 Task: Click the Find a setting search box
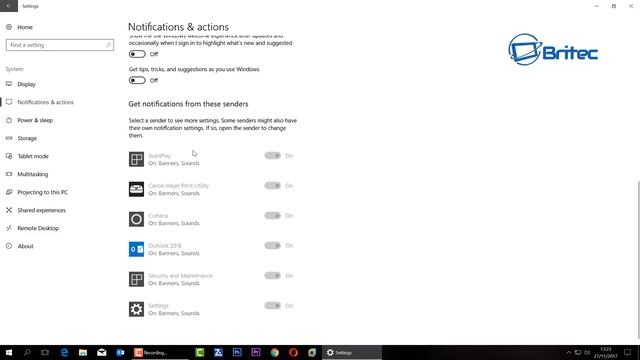[60, 45]
